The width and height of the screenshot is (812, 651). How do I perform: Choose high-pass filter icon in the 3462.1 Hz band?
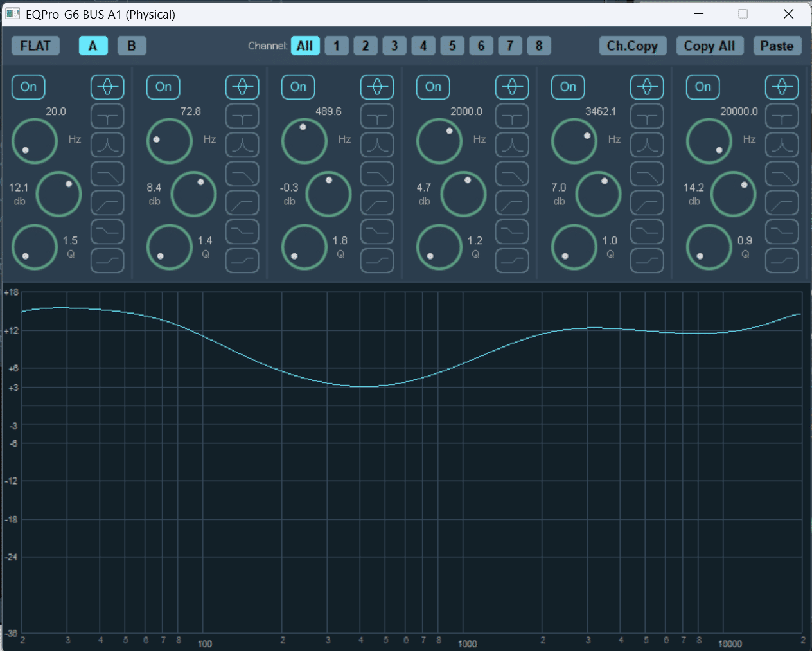click(x=647, y=203)
